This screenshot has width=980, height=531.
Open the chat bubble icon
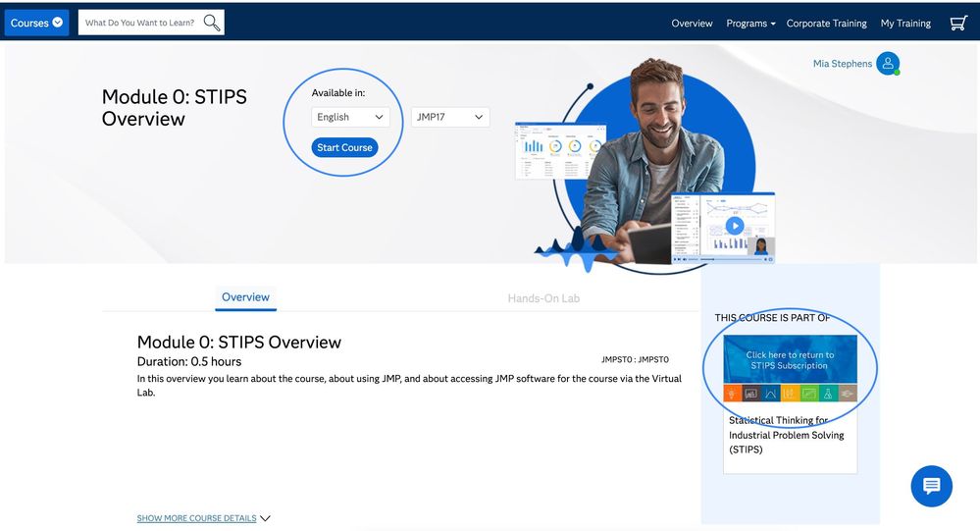(x=931, y=486)
